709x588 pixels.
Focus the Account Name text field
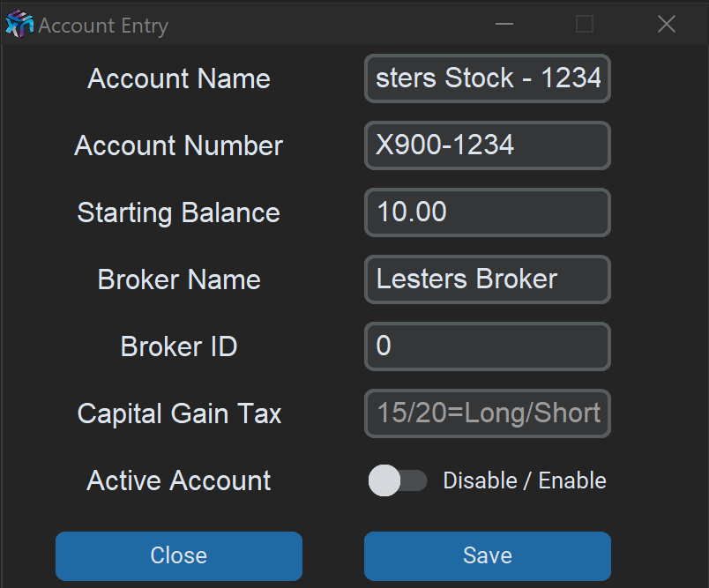(x=488, y=78)
